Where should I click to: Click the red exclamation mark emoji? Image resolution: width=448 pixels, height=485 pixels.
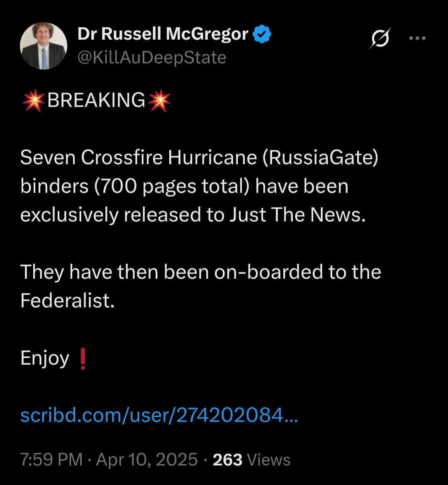[x=83, y=359]
